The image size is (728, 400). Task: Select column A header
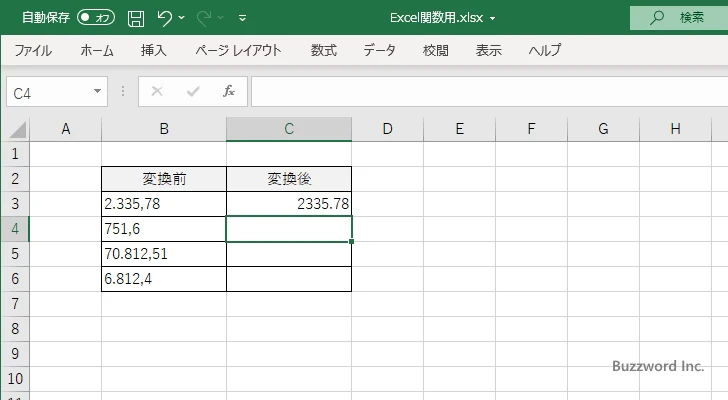65,129
